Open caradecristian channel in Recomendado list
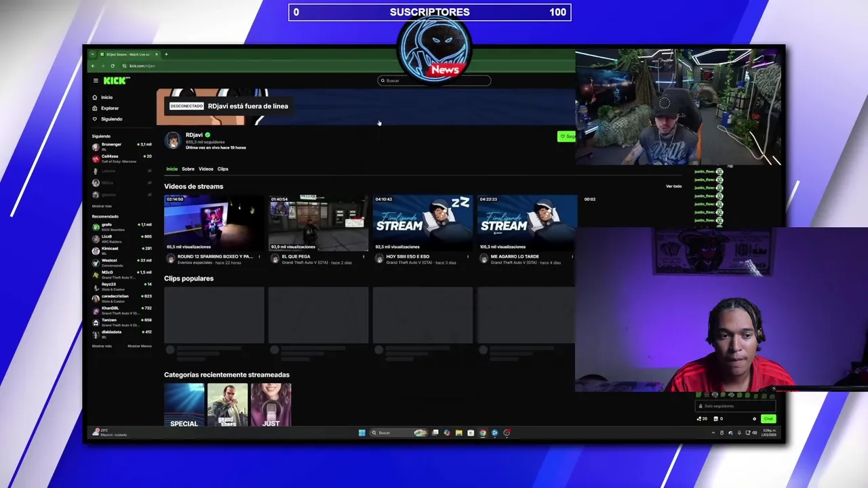This screenshot has height=488, width=868. [122, 298]
